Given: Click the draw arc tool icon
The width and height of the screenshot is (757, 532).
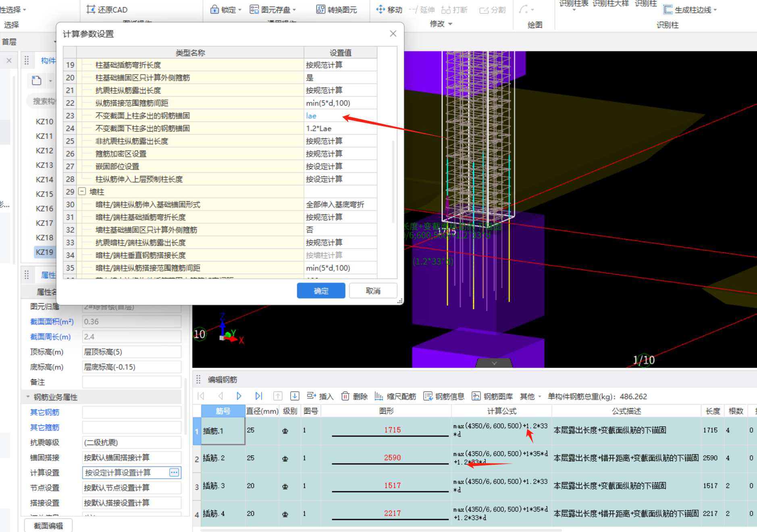Looking at the screenshot, I should pos(523,9).
